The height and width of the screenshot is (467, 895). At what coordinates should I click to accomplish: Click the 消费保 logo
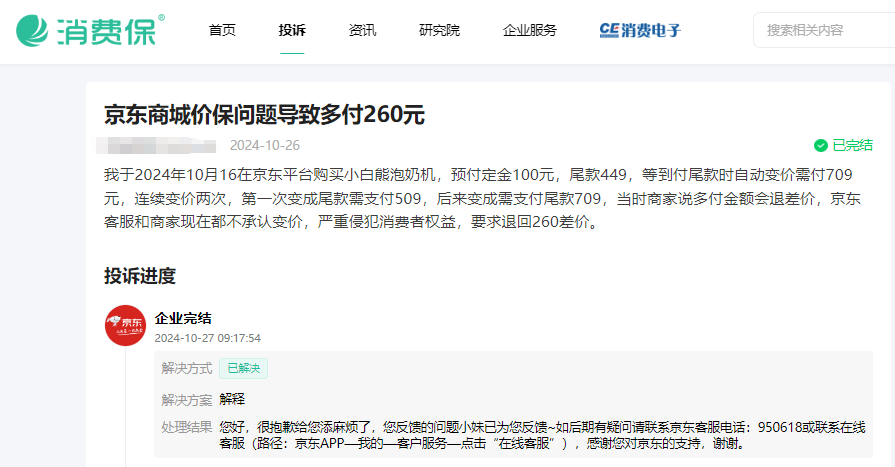pyautogui.click(x=90, y=30)
